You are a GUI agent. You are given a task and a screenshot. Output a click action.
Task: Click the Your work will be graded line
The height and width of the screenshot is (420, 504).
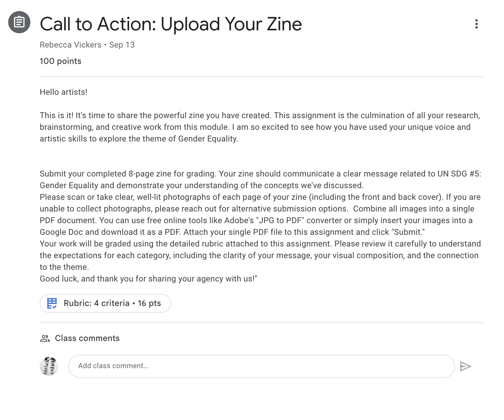[260, 244]
